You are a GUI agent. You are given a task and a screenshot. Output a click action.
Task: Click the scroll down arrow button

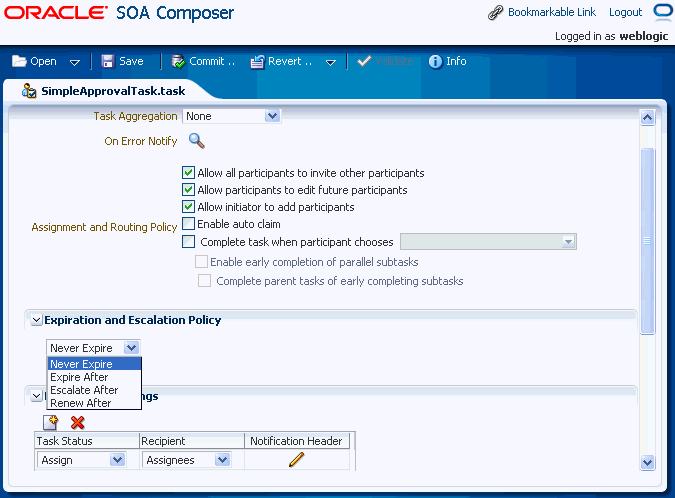point(647,463)
